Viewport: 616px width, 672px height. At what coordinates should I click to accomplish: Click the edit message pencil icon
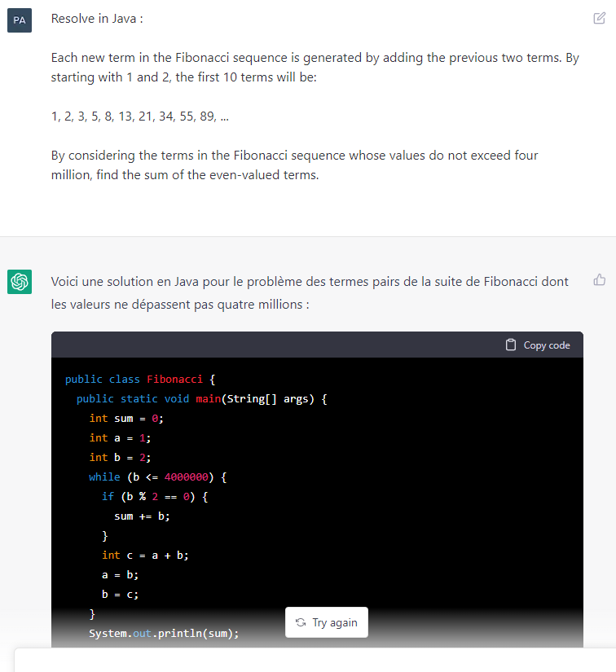599,18
